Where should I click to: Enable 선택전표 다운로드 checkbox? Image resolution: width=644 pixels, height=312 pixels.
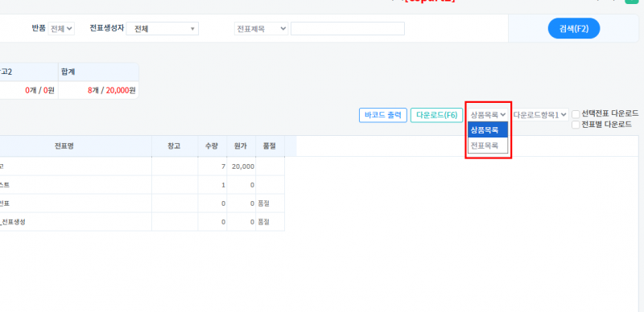click(x=576, y=114)
